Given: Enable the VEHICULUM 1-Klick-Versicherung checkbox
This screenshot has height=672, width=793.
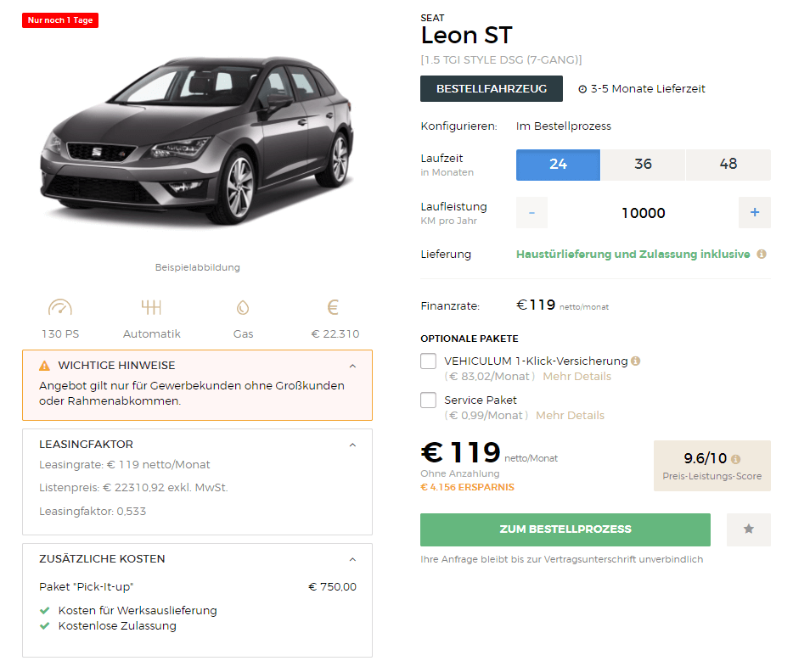Looking at the screenshot, I should pos(429,361).
